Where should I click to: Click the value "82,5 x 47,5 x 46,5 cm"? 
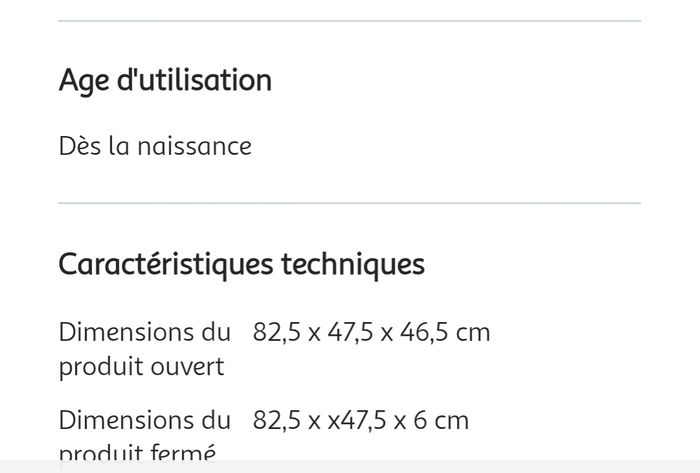tap(371, 332)
